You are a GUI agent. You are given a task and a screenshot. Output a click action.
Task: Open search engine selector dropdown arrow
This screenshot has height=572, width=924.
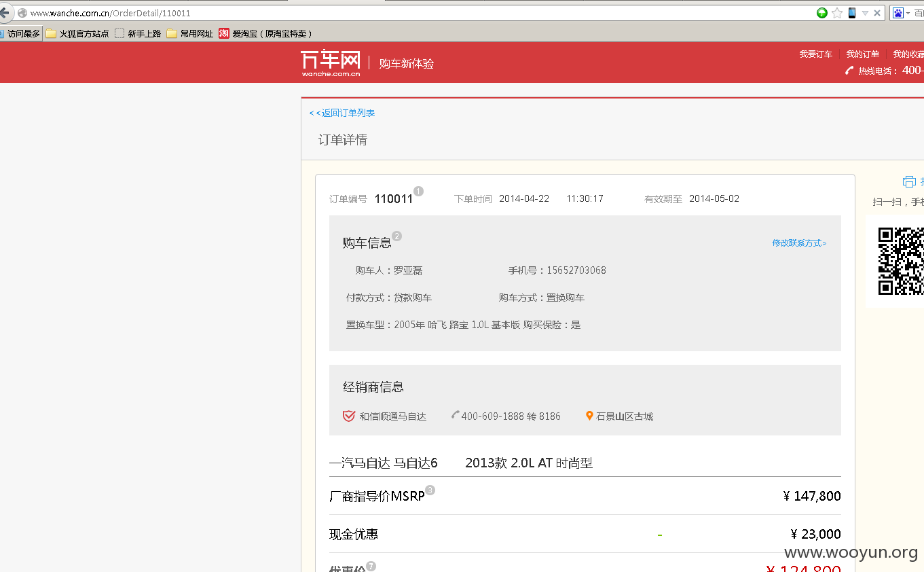coord(908,14)
